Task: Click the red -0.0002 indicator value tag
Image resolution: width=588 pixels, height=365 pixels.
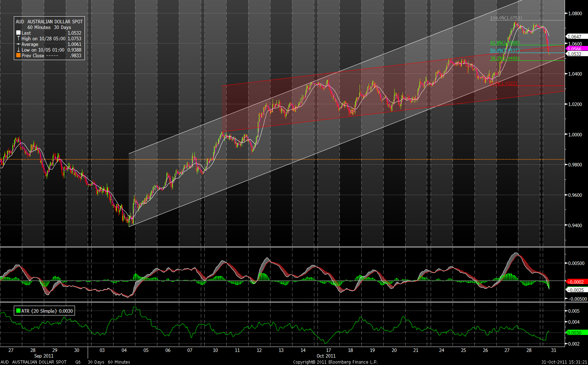Action: pyautogui.click(x=577, y=282)
